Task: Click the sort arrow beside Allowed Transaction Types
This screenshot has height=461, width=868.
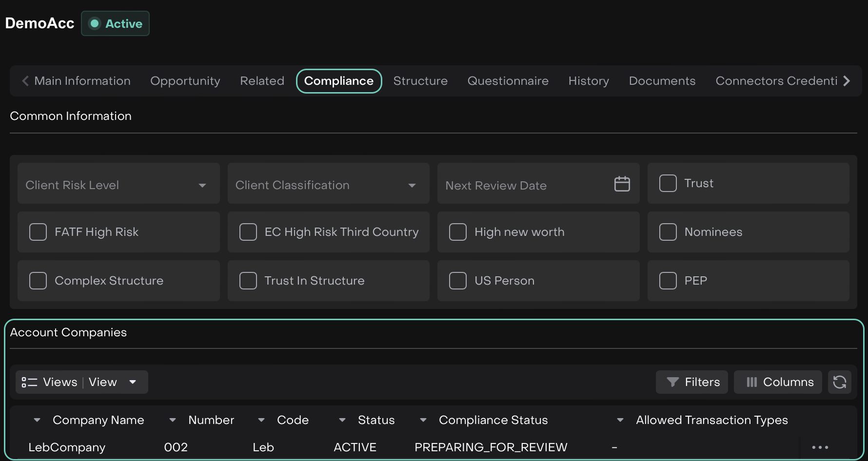Action: (x=620, y=420)
